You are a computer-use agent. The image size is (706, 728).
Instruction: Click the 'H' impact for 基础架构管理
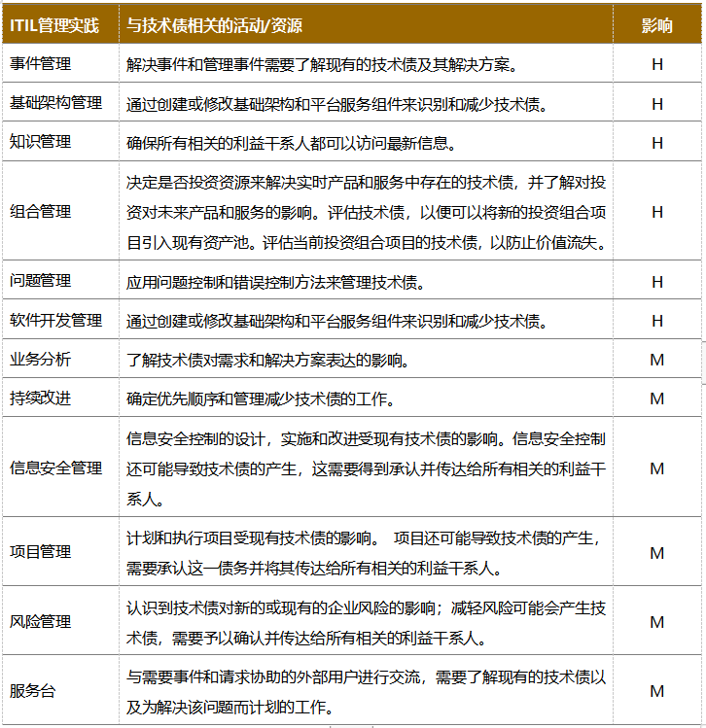coord(656,104)
